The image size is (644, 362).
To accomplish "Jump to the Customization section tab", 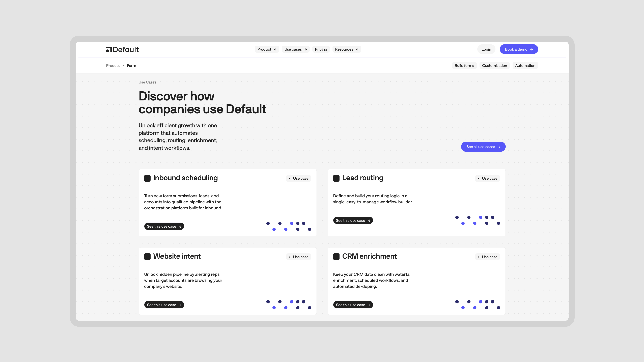I will tap(494, 66).
